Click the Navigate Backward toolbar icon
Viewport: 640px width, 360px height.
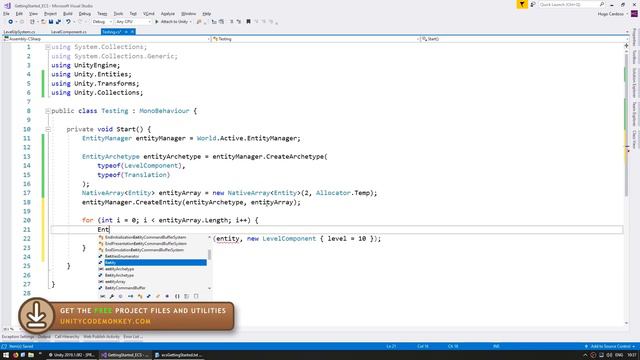pos(11,22)
